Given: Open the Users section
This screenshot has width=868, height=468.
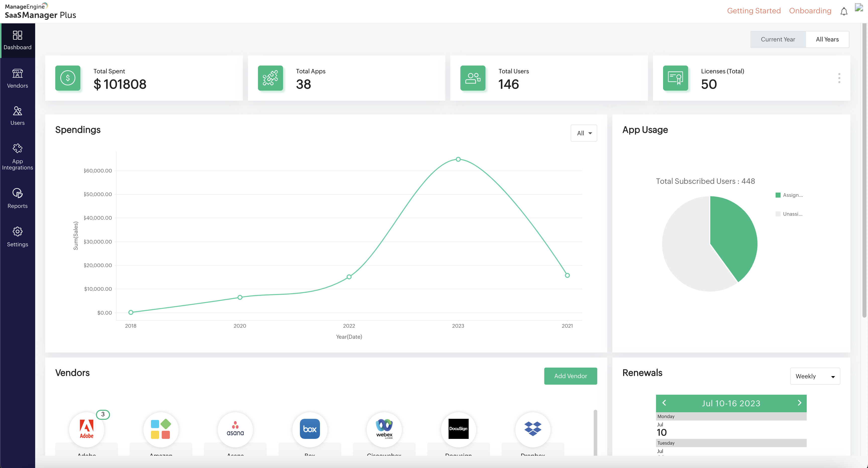Looking at the screenshot, I should coord(17,115).
